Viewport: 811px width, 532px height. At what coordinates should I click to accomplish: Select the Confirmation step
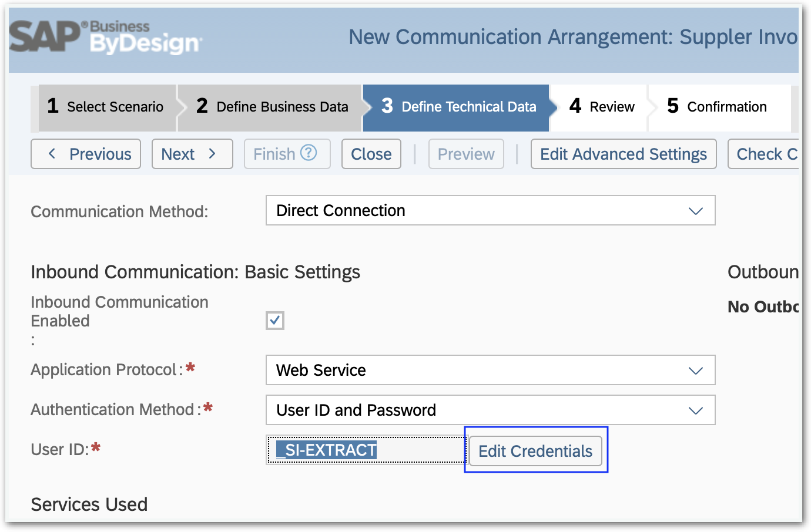click(718, 107)
